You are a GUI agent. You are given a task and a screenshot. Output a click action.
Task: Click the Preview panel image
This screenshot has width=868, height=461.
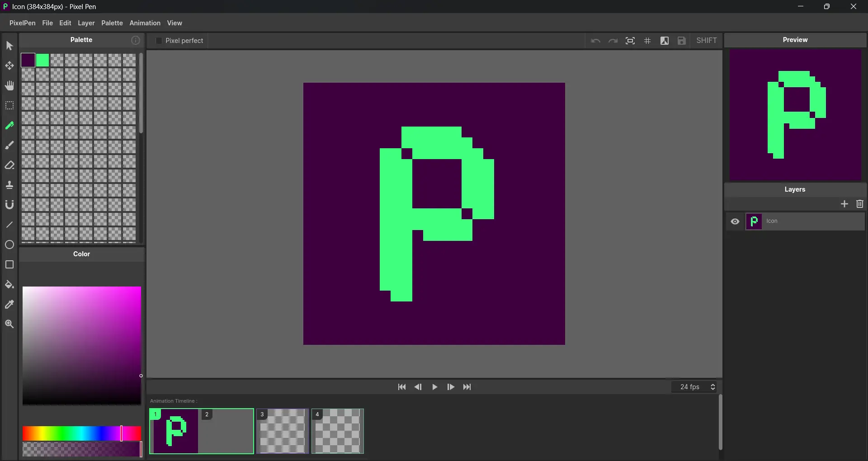pos(795,115)
